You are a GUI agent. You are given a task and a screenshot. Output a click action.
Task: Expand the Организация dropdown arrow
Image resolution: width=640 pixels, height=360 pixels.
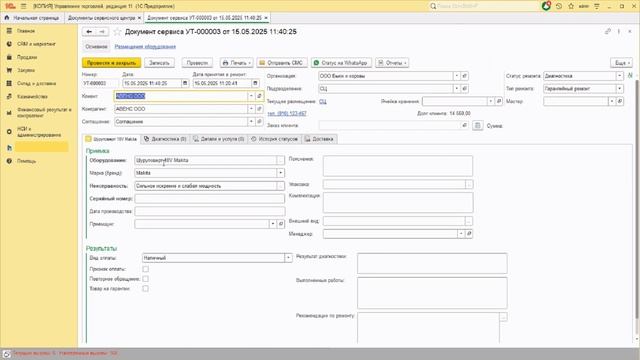point(457,76)
